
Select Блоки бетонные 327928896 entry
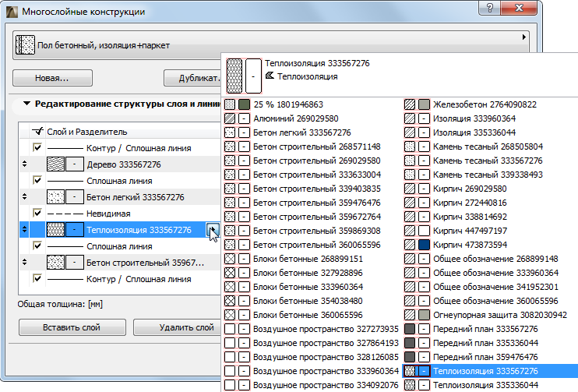(308, 273)
